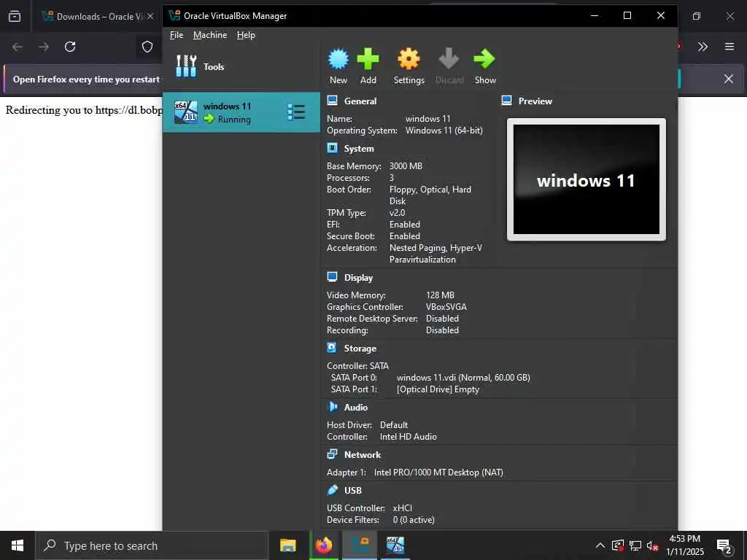Click the USB section plug icon

[x=332, y=490]
